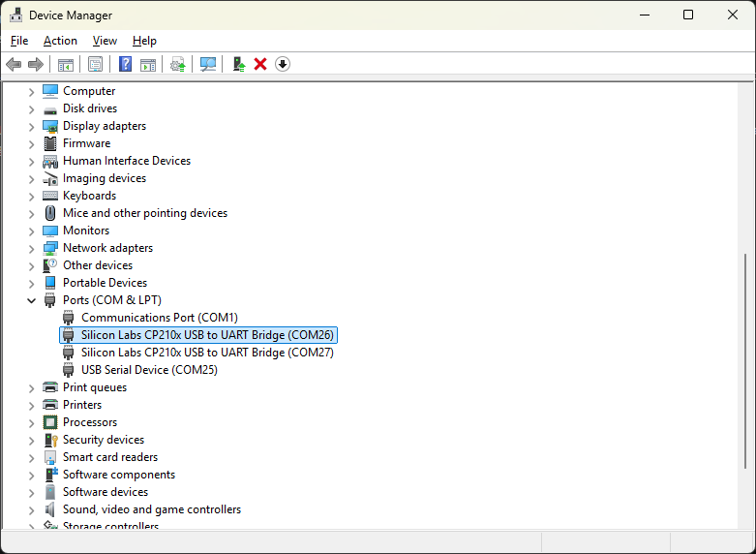The image size is (756, 554).
Task: Expand the Smart card readers category
Action: [x=31, y=457]
